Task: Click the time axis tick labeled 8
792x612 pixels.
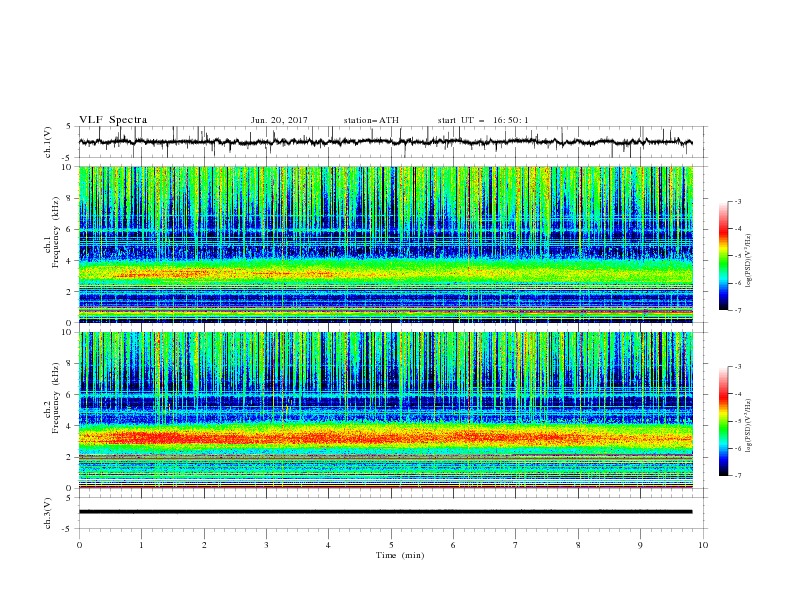Action: tap(578, 545)
